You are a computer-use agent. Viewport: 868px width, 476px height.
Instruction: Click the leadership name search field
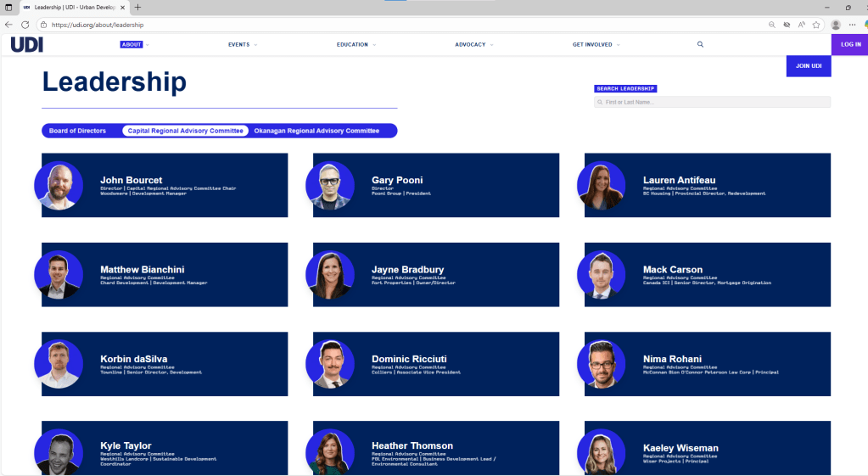coord(712,102)
